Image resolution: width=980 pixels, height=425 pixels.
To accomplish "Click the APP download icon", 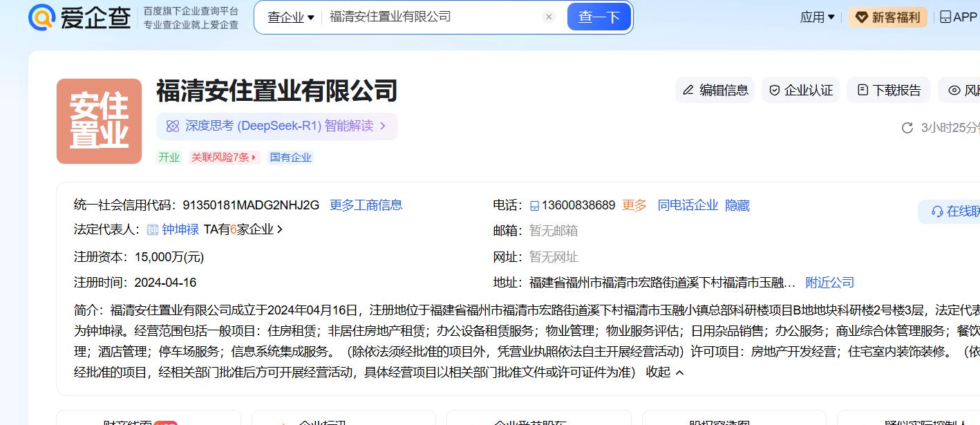I will coord(945,17).
